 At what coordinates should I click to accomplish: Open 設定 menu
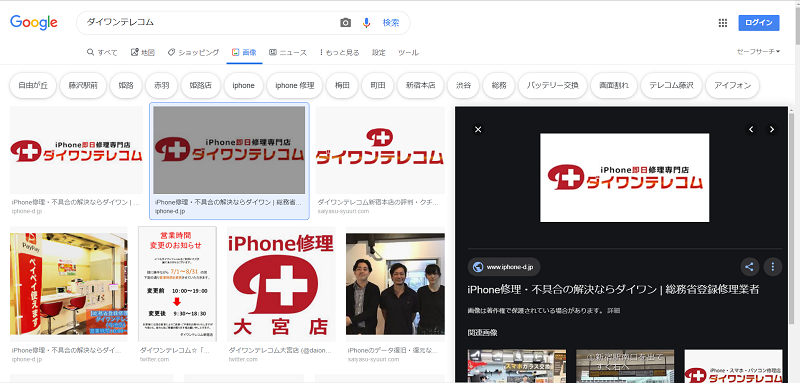[x=379, y=53]
